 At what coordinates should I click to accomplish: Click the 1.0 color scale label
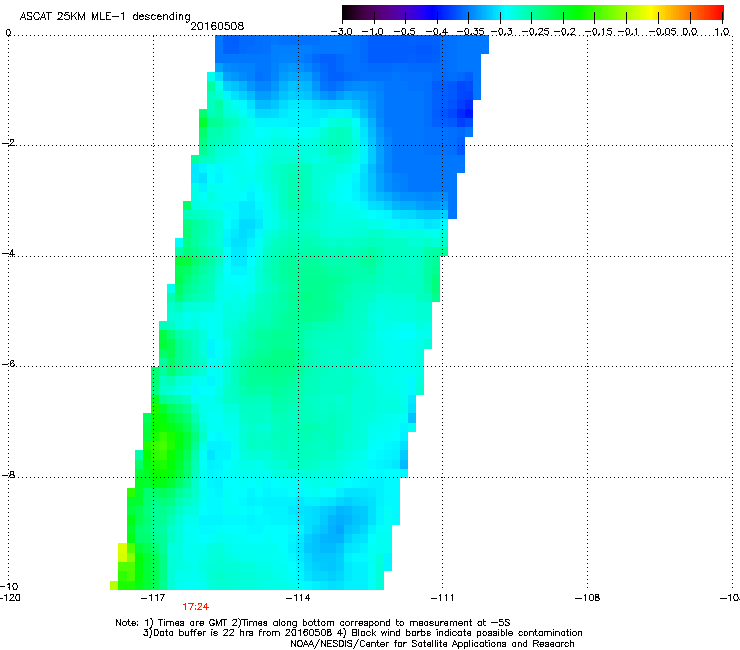tap(722, 32)
